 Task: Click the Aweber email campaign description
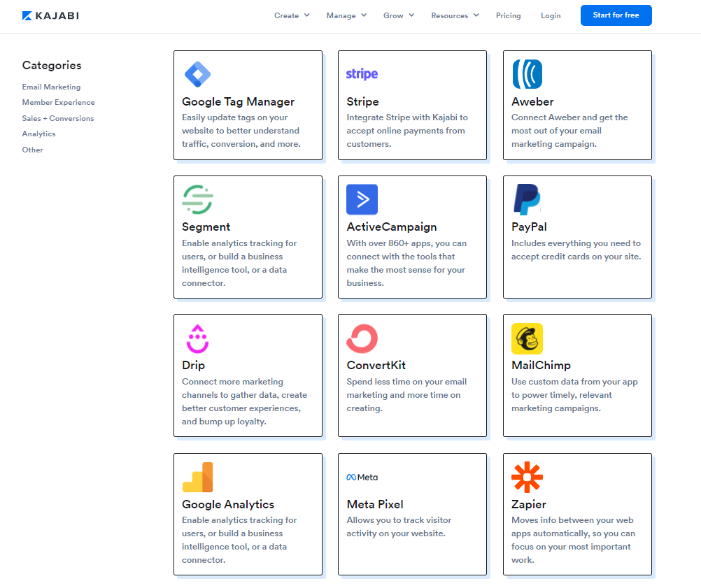569,131
